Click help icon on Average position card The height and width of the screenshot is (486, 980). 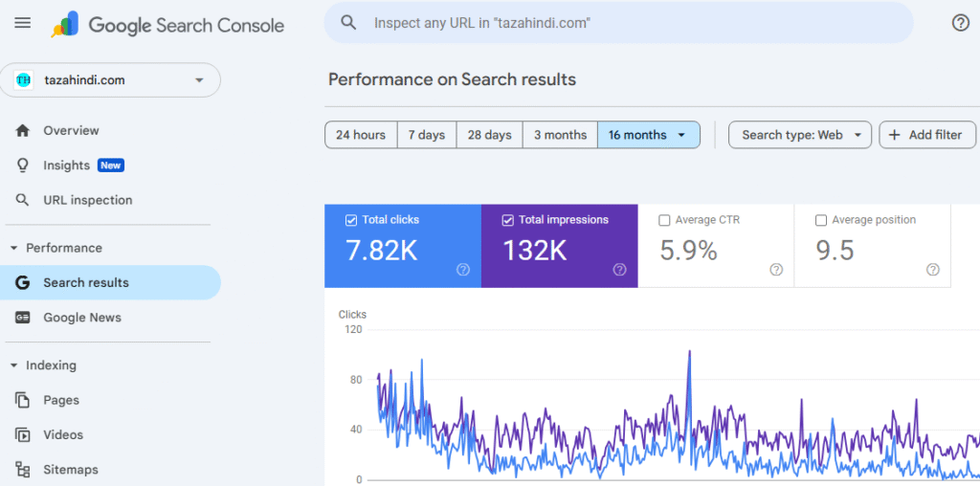point(933,270)
